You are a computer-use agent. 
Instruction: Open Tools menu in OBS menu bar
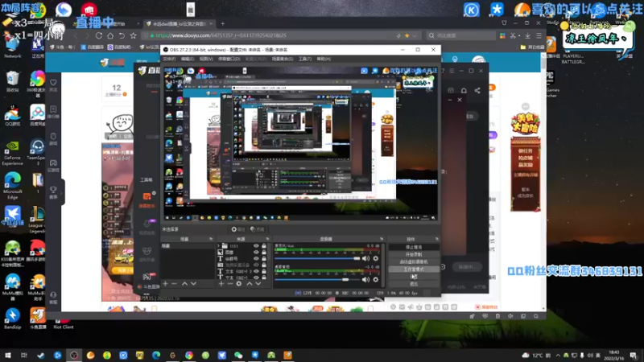305,59
